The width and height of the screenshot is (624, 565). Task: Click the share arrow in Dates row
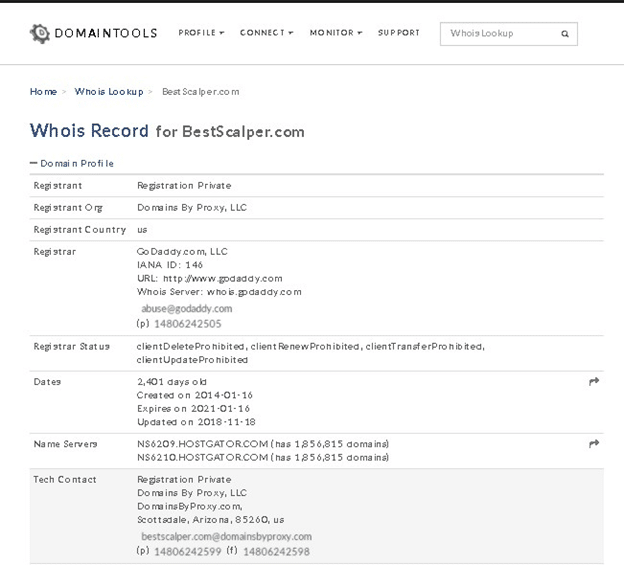coord(594,382)
